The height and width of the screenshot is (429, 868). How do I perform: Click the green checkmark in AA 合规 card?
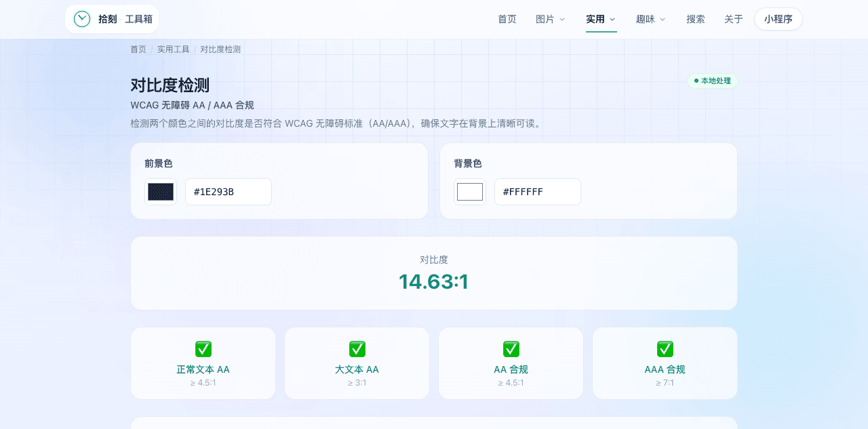click(x=511, y=349)
